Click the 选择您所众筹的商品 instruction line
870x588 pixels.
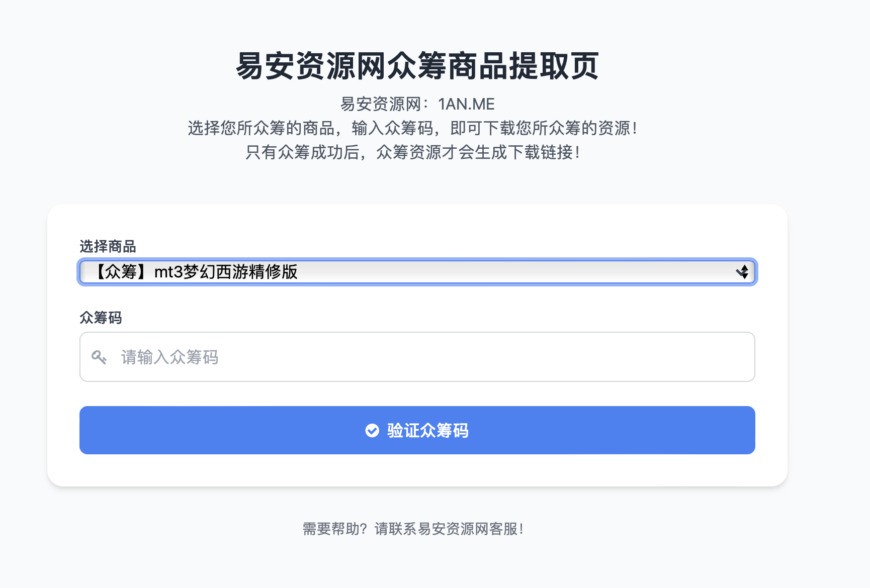click(x=261, y=128)
